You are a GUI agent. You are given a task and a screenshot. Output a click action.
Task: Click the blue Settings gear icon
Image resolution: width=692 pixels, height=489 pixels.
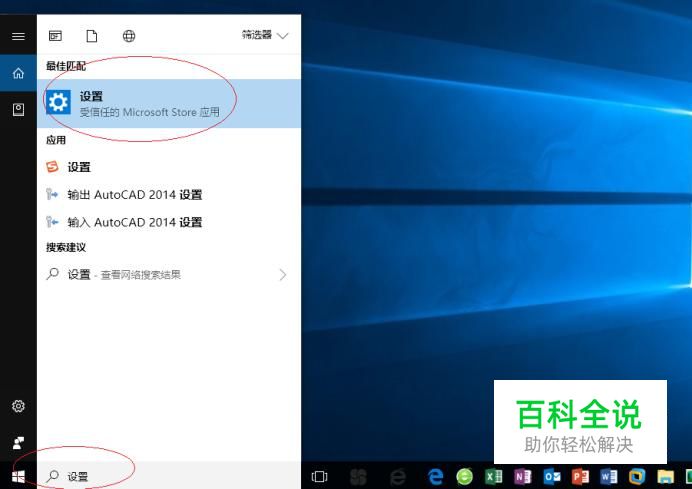(x=58, y=102)
